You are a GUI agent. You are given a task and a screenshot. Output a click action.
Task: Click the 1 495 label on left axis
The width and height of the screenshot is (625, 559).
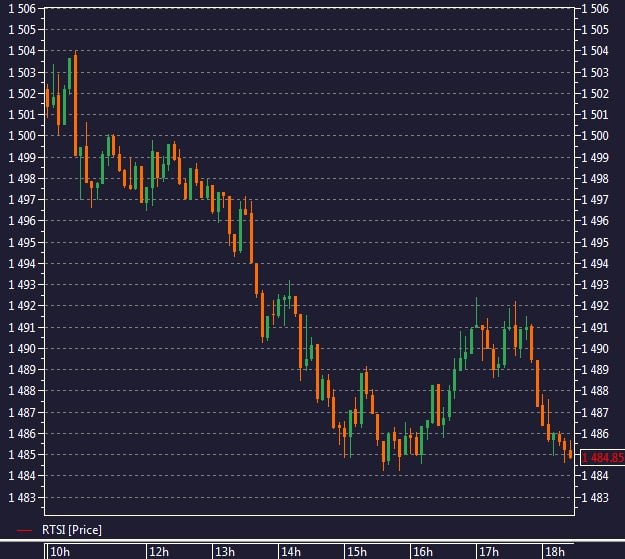pyautogui.click(x=22, y=242)
